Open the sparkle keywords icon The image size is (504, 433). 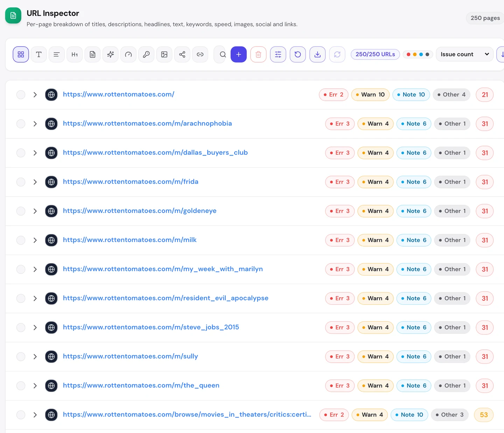coord(110,55)
